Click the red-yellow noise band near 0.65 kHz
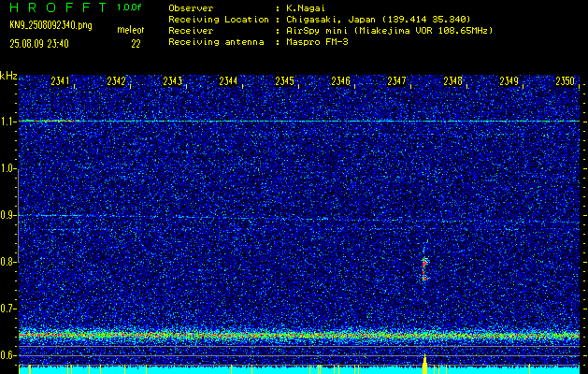The image size is (588, 374). pos(299,334)
